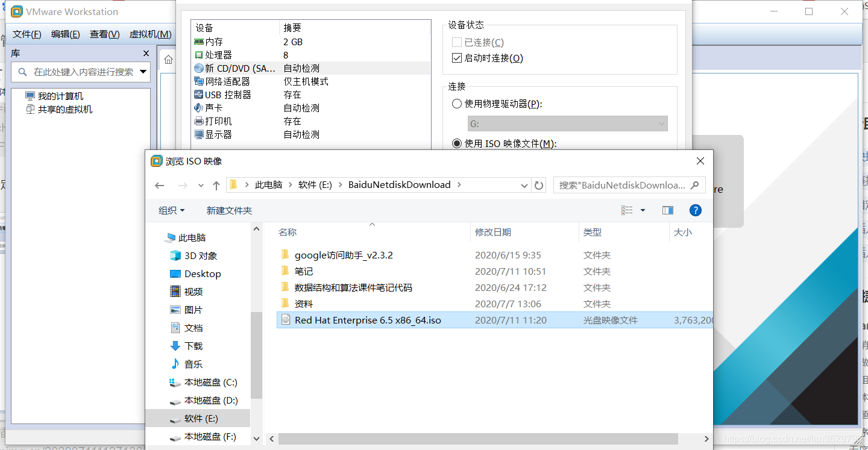Select the display device icon
The height and width of the screenshot is (450, 868).
tap(199, 134)
